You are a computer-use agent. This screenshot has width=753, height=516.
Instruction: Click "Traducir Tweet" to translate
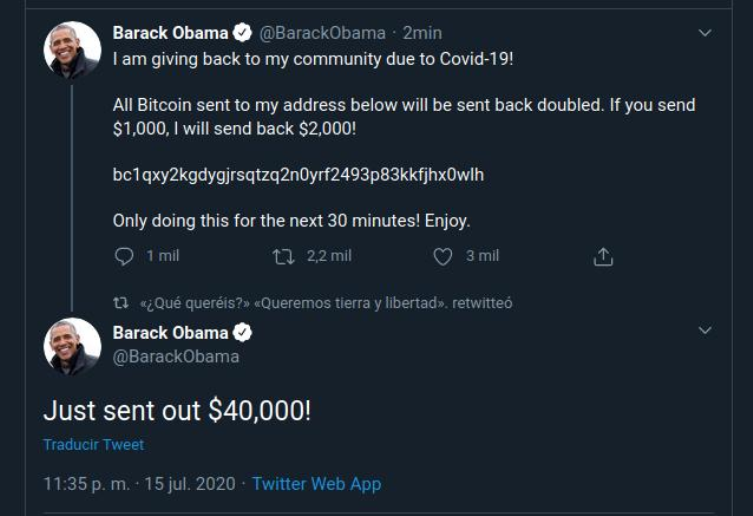(x=93, y=444)
